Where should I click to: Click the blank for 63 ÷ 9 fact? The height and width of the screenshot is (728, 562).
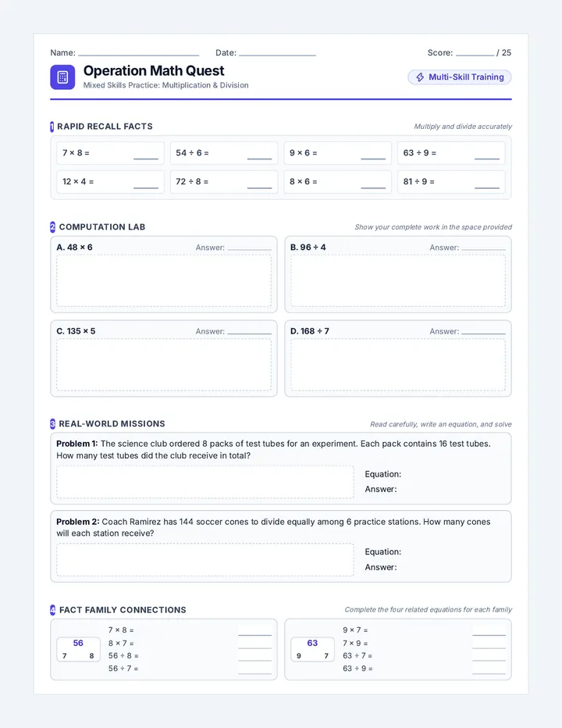[x=489, y=673]
